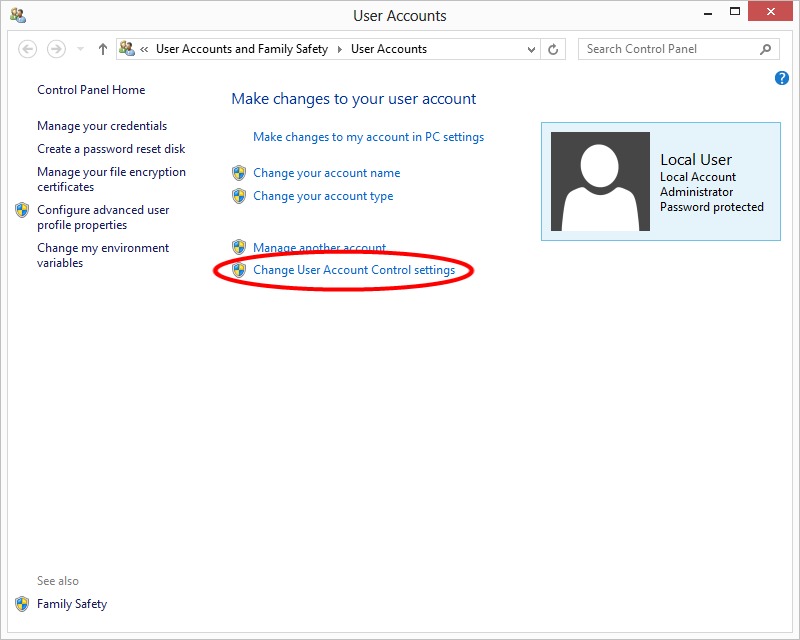
Task: Click Manage another account
Action: pos(319,248)
